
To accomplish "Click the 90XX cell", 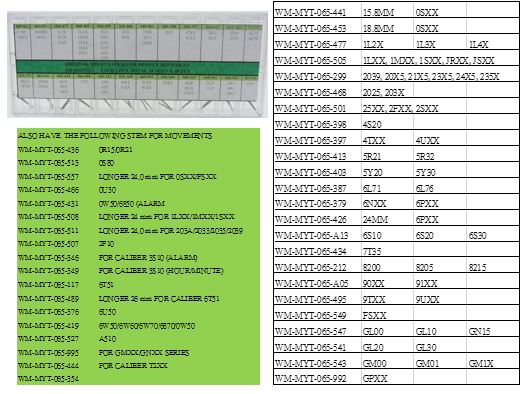I will point(387,281).
